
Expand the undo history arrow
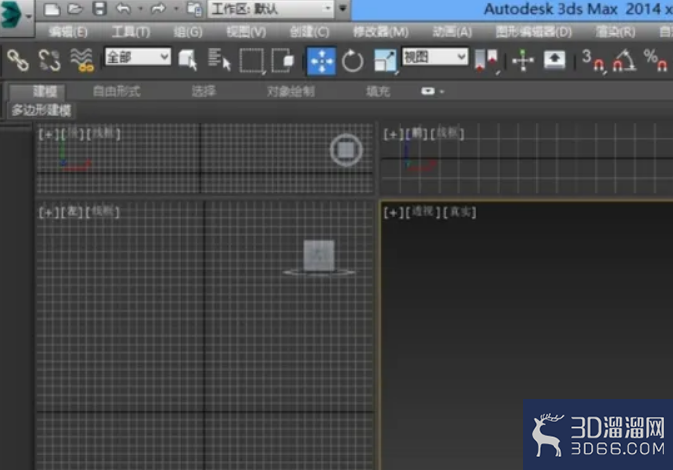pyautogui.click(x=140, y=9)
